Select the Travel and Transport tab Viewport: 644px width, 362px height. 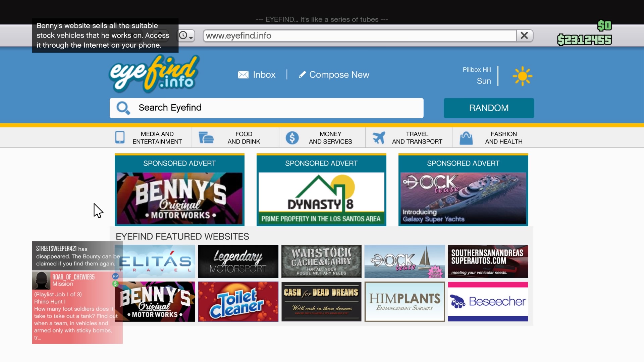(417, 137)
